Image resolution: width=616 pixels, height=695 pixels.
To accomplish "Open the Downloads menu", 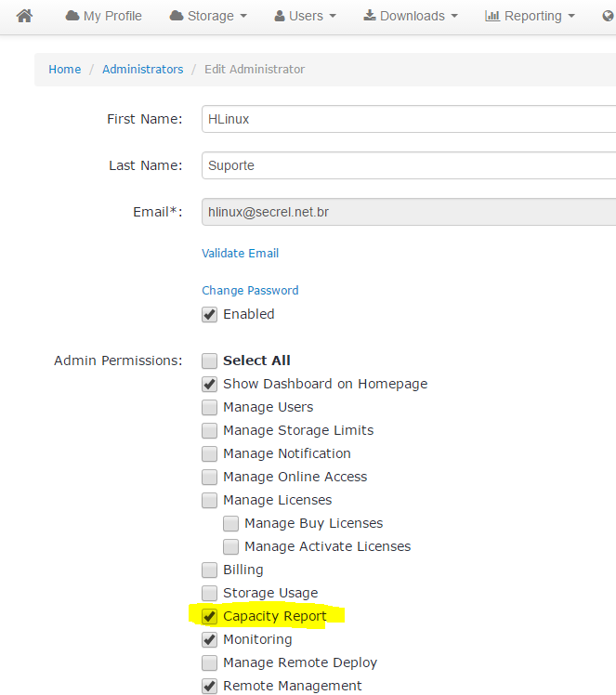I will tap(411, 16).
